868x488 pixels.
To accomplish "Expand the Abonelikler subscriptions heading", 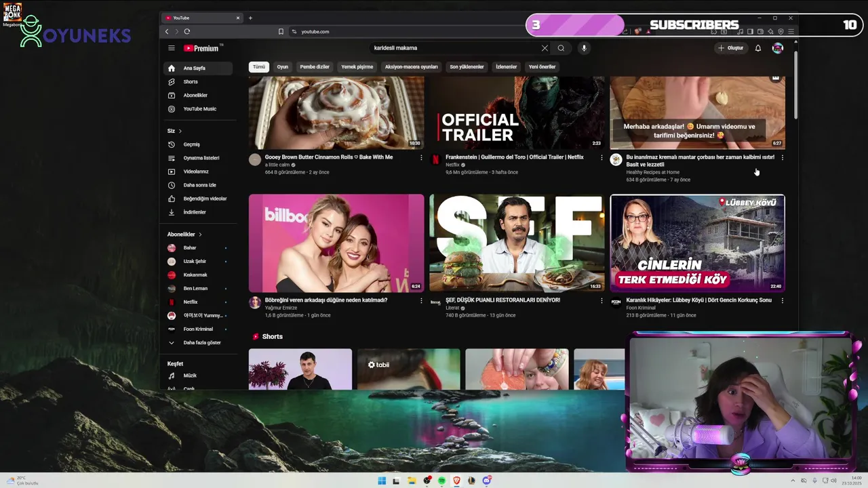I will click(x=184, y=235).
